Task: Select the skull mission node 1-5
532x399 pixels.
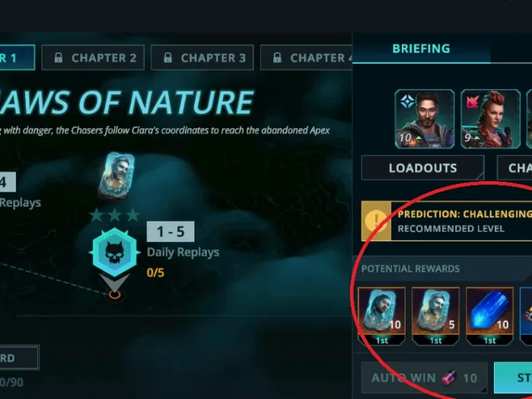Action: pos(115,253)
